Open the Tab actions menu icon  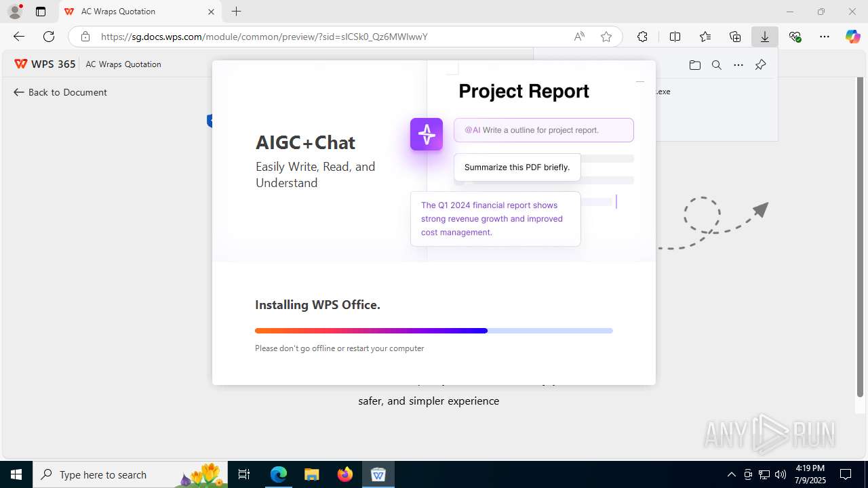tap(41, 12)
